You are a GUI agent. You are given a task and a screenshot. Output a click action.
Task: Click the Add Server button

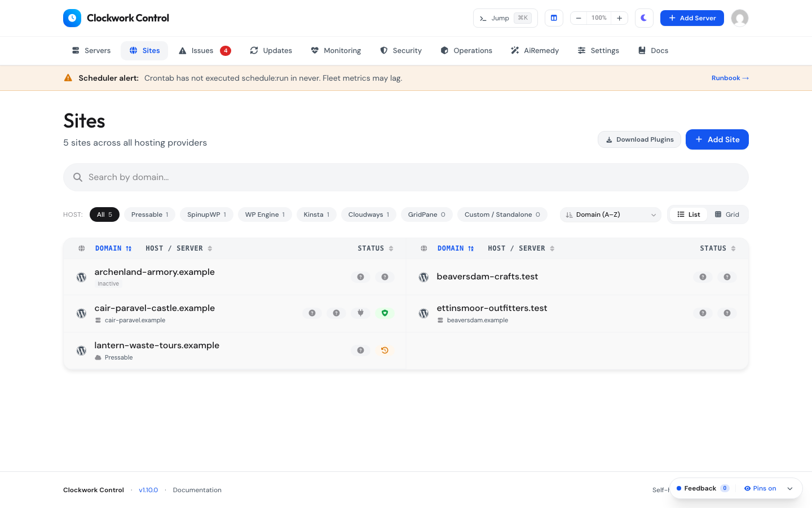tap(692, 18)
